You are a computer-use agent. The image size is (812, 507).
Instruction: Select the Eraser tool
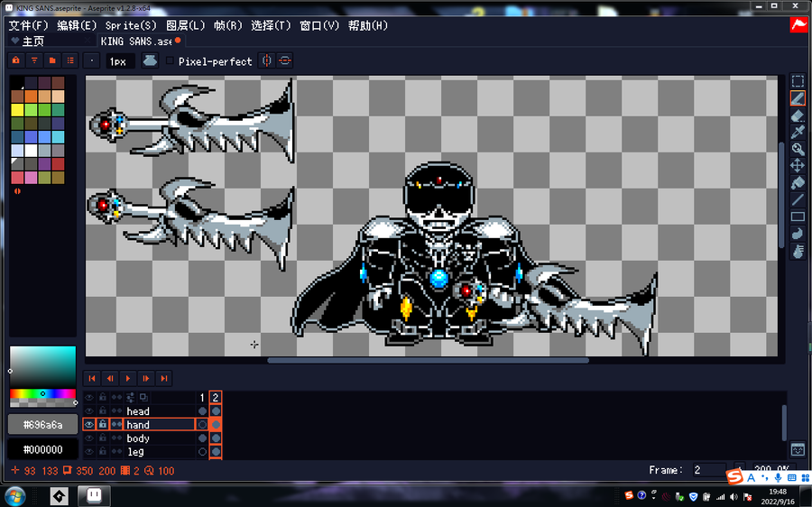798,115
